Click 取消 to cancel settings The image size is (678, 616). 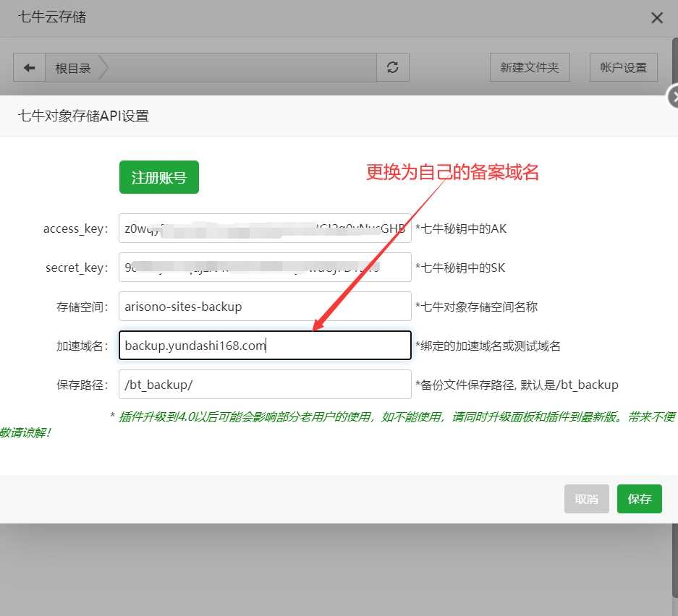(587, 499)
